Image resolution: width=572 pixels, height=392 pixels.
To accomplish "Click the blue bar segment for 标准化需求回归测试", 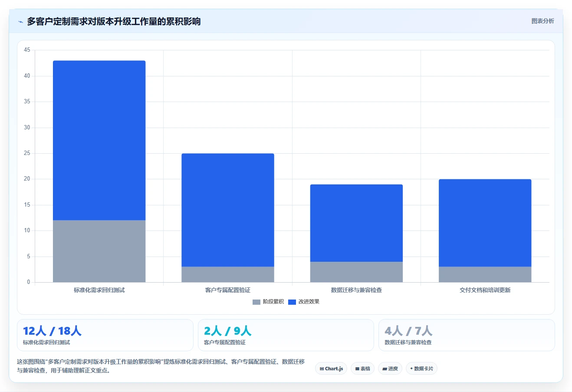I will coord(99,140).
